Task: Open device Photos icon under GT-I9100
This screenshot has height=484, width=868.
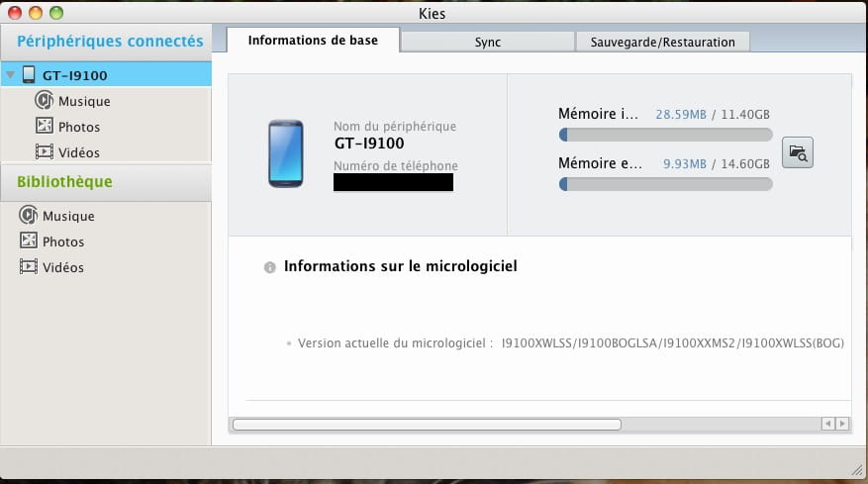Action: (x=45, y=126)
